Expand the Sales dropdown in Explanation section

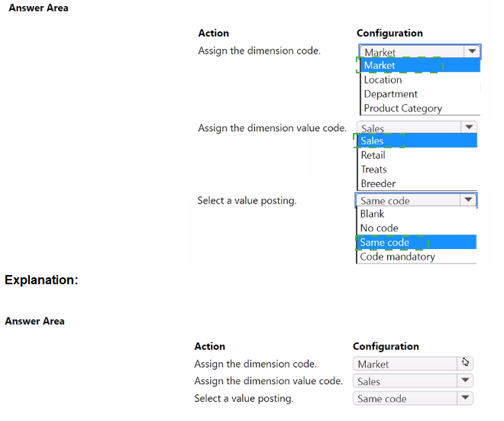tap(464, 381)
